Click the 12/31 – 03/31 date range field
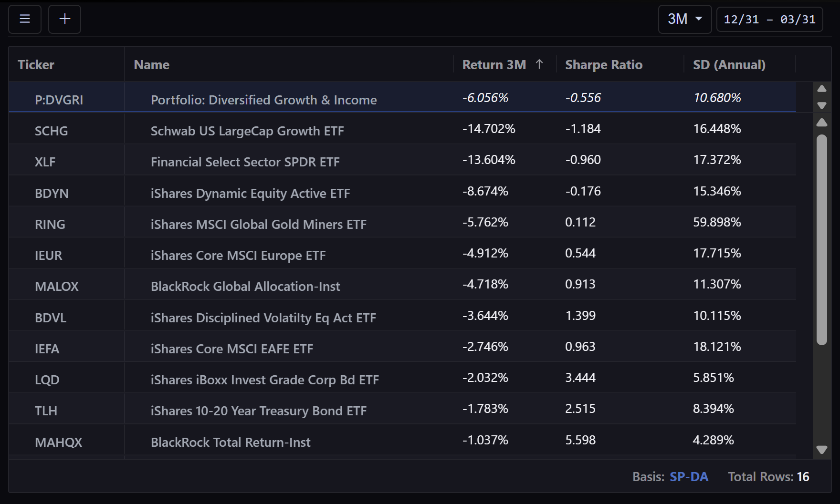The width and height of the screenshot is (840, 504). pyautogui.click(x=769, y=20)
